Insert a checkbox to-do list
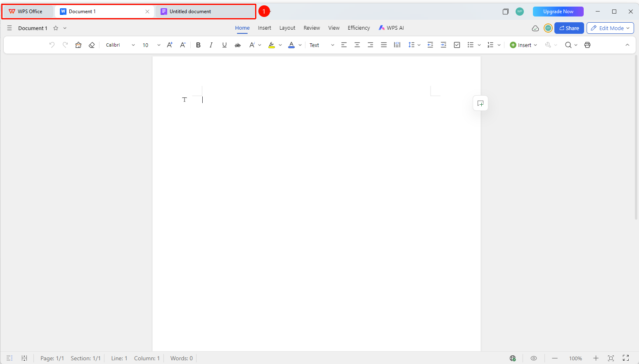The height and width of the screenshot is (364, 639). pos(457,45)
